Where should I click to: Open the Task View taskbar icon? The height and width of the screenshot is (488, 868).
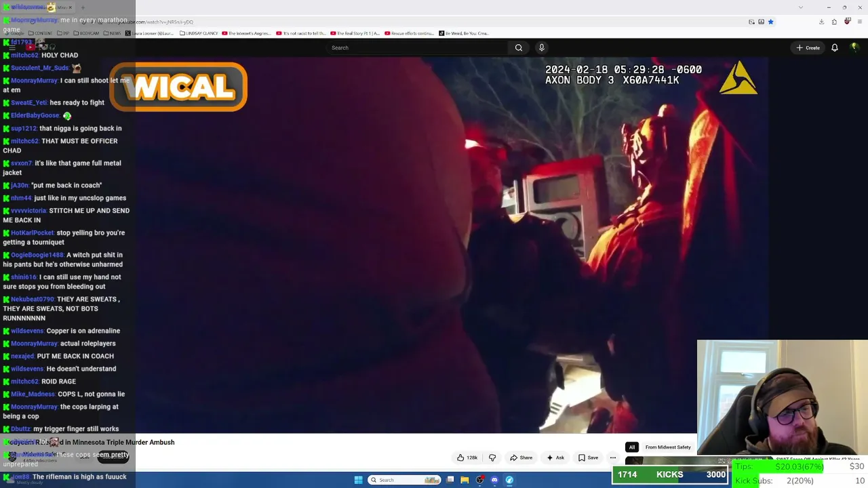pyautogui.click(x=450, y=480)
